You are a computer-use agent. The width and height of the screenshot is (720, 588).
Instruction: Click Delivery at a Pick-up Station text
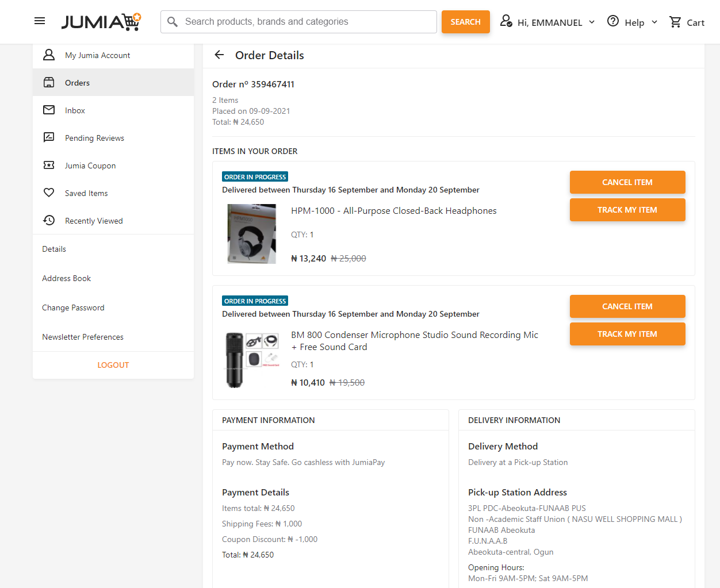pyautogui.click(x=518, y=462)
